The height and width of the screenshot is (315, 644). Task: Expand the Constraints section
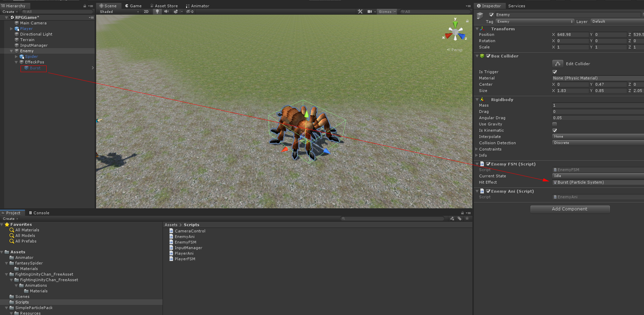click(477, 149)
